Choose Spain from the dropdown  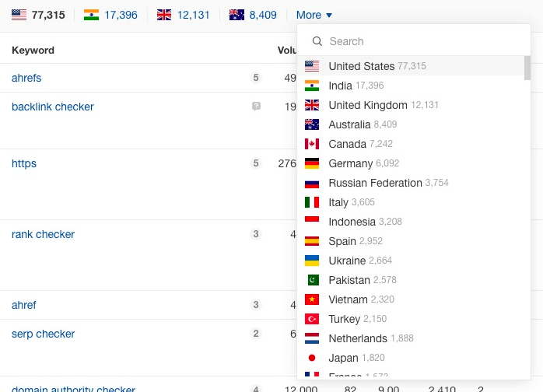pyautogui.click(x=411, y=240)
